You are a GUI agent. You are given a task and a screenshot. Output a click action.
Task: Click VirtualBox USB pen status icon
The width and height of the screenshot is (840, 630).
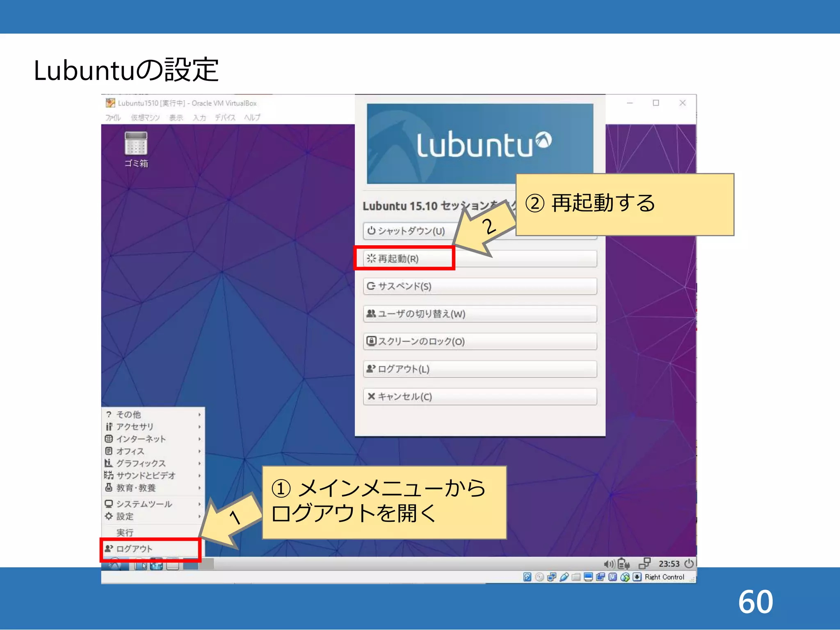tap(564, 577)
